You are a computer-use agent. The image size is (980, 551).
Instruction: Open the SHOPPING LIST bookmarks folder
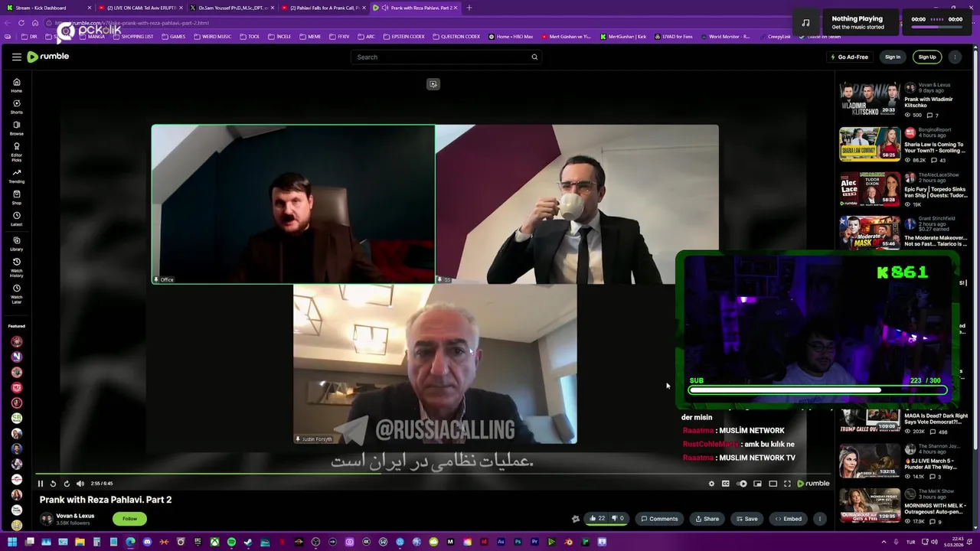pos(132,37)
